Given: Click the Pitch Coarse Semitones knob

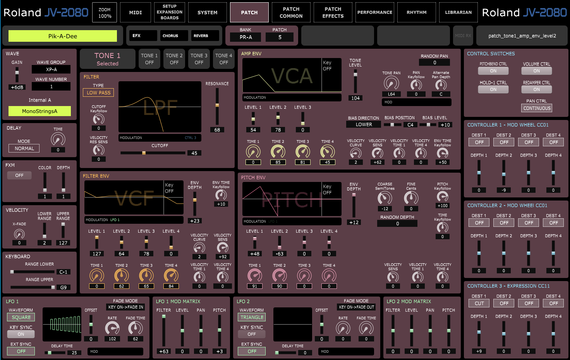Looking at the screenshot, I should 385,198.
